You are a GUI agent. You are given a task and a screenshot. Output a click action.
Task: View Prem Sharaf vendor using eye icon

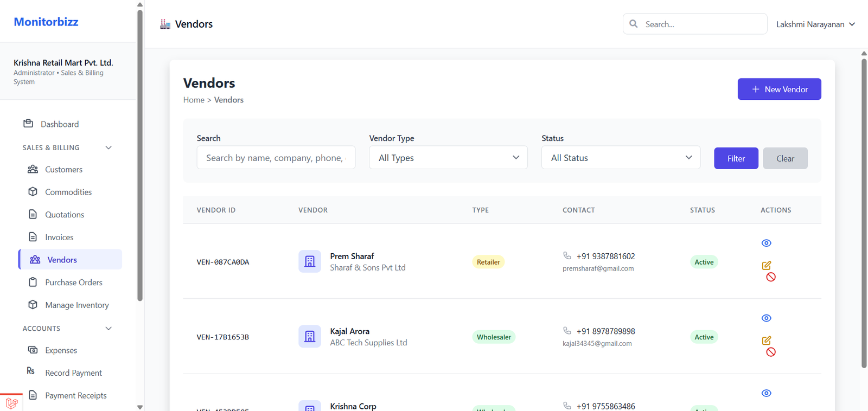(x=766, y=243)
